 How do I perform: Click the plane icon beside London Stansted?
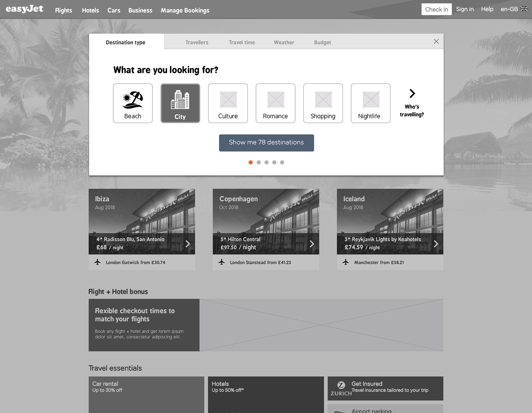[x=222, y=262]
